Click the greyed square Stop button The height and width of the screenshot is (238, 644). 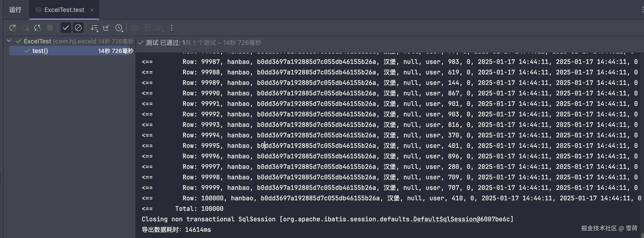pyautogui.click(x=50, y=28)
